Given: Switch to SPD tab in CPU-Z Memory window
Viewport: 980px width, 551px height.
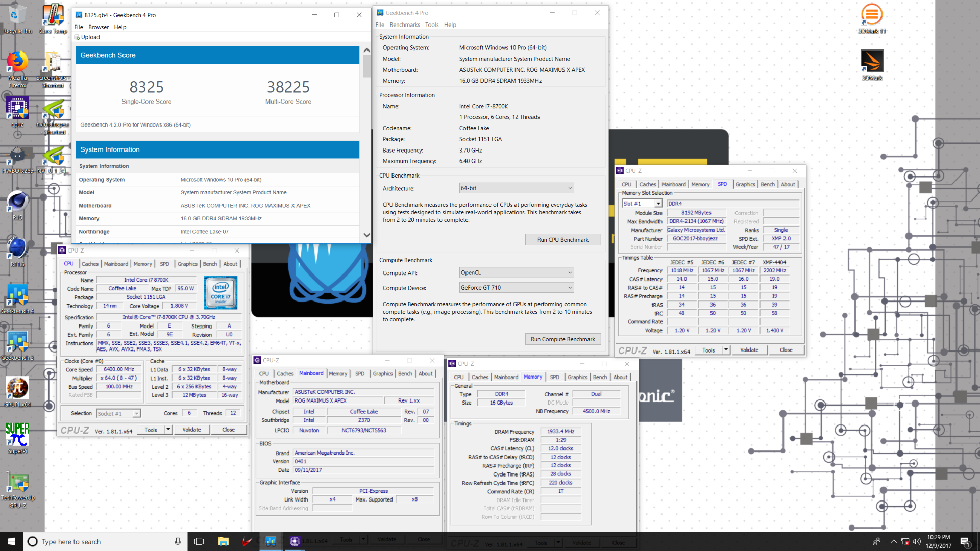Looking at the screenshot, I should (x=555, y=377).
